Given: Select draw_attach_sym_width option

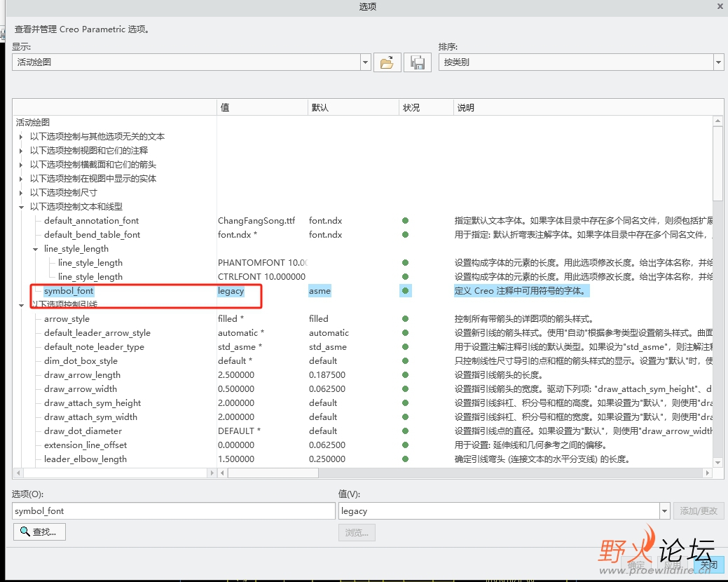Looking at the screenshot, I should click(90, 417).
